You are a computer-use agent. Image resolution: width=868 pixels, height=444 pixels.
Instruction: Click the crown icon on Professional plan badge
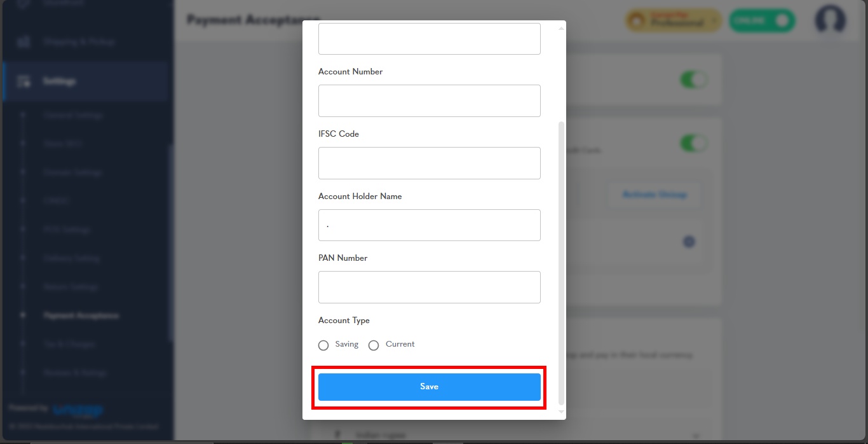click(637, 20)
